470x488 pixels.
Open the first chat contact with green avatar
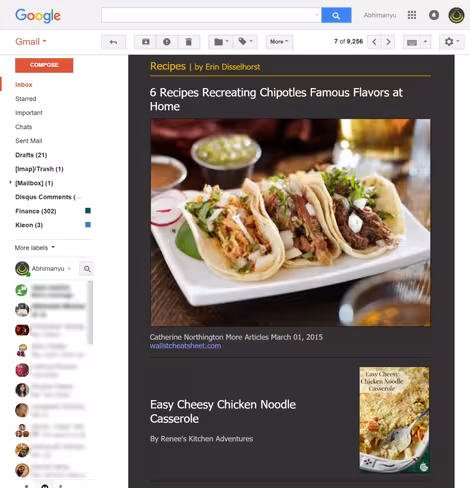(x=21, y=290)
